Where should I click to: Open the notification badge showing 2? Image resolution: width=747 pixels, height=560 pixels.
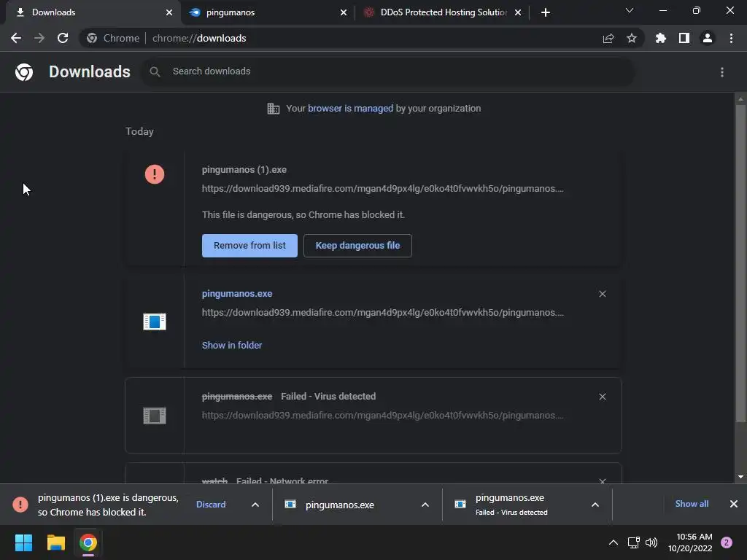pos(727,542)
